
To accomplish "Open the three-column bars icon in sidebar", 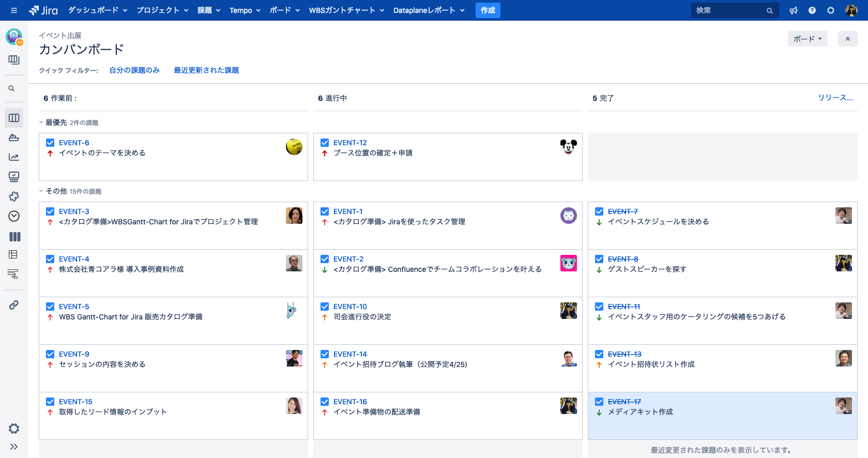I will point(15,237).
